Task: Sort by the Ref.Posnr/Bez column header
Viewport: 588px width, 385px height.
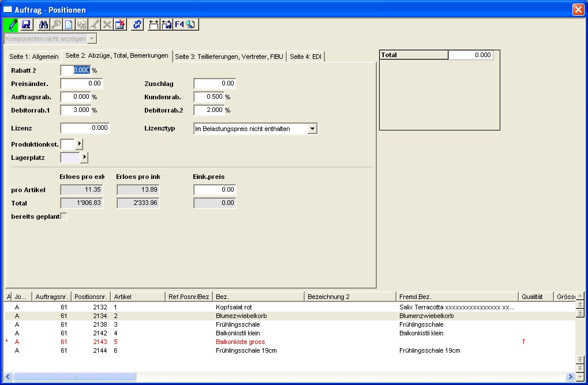Action: point(189,297)
